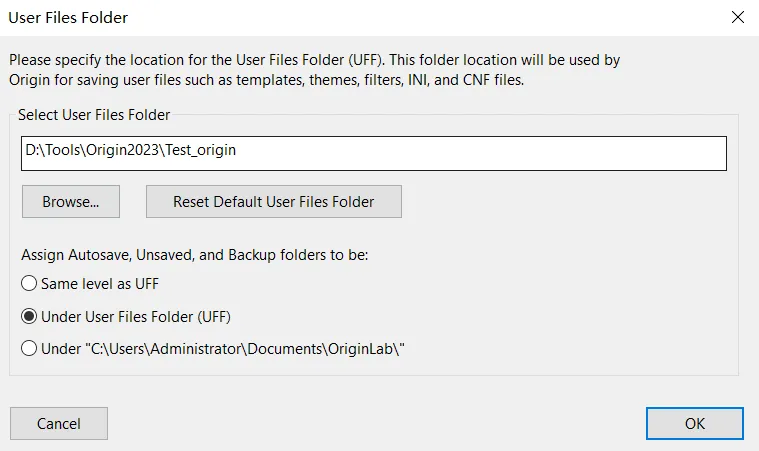
Task: Select Under Documents\OriginLab radio button
Action: point(29,349)
